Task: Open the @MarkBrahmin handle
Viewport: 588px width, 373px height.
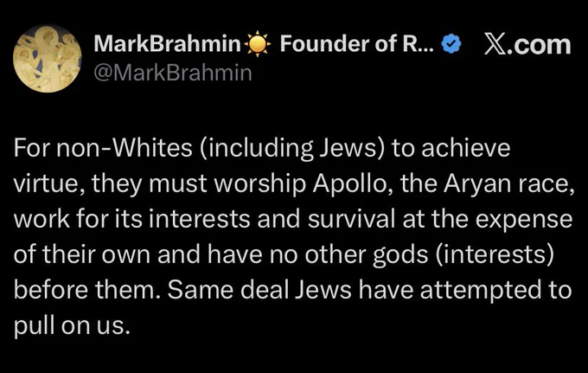Action: [172, 73]
